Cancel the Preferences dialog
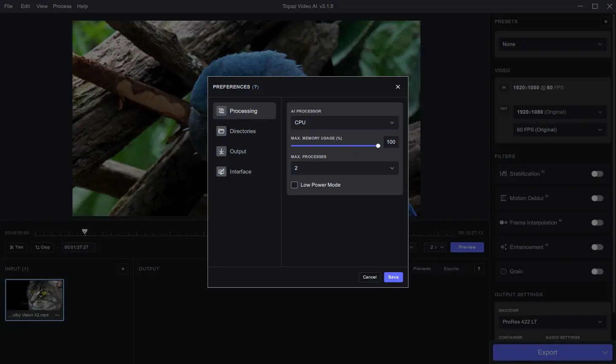616x364 pixels. pos(370,277)
